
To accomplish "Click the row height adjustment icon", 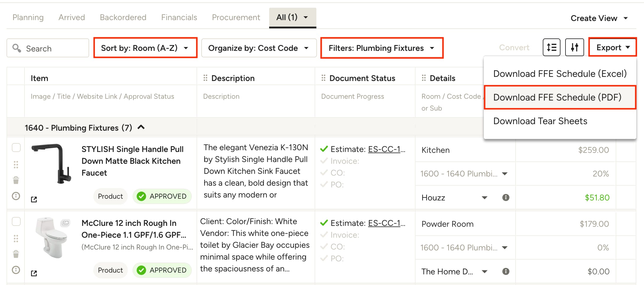I will pos(551,47).
